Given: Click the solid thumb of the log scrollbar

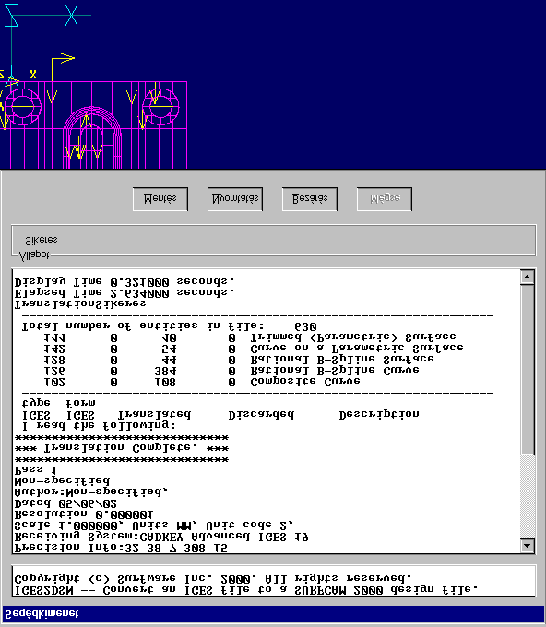Looking at the screenshot, I should (x=527, y=369).
